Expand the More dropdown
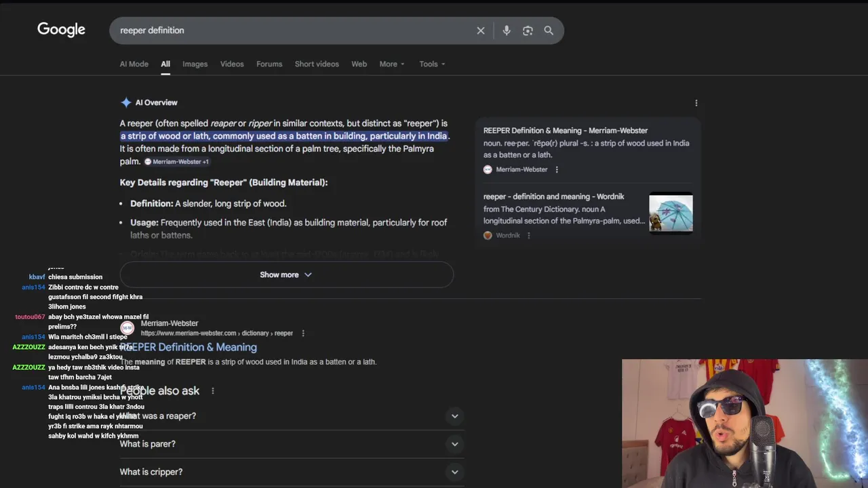 click(x=392, y=64)
